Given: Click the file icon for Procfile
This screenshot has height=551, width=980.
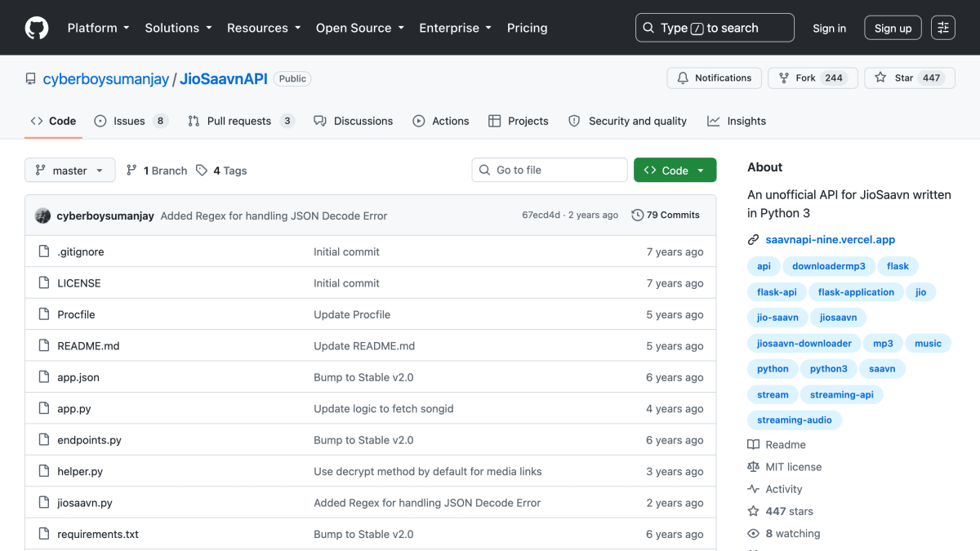Looking at the screenshot, I should (44, 314).
